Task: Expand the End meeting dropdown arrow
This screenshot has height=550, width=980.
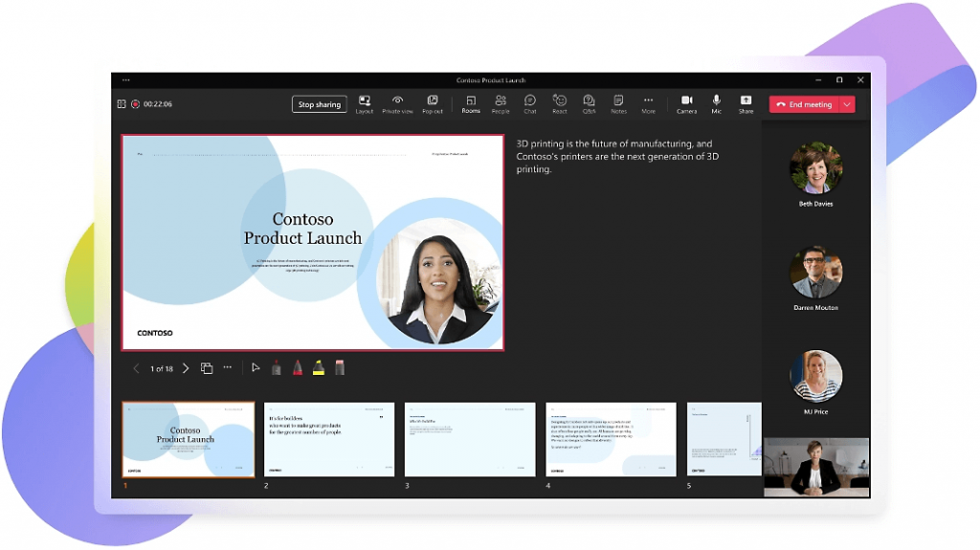Action: pos(847,104)
